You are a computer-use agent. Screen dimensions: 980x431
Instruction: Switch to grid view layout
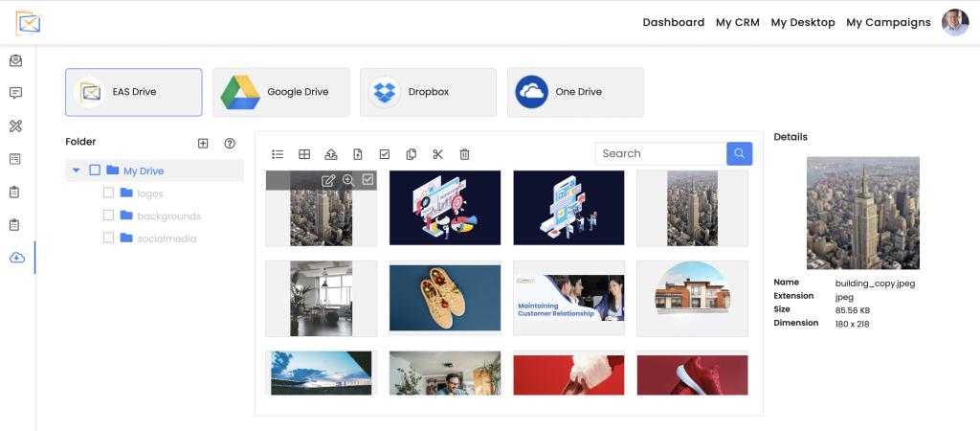coord(304,154)
